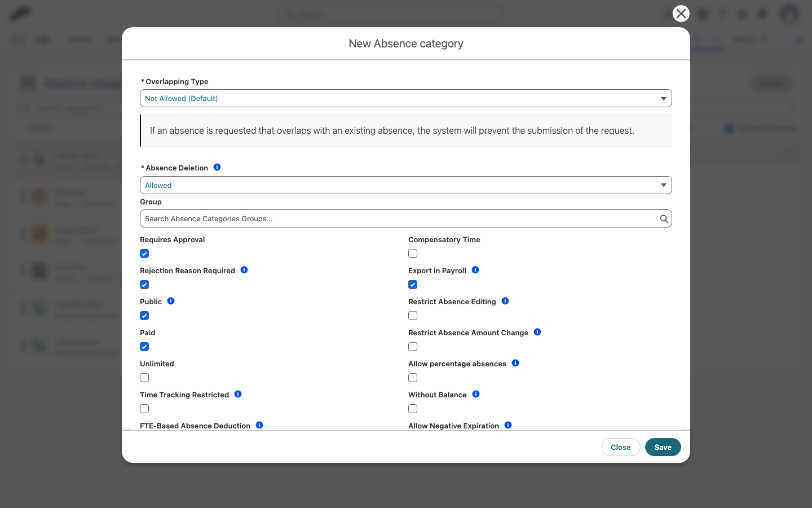This screenshot has height=508, width=812.
Task: Enable the Unlimited checkbox
Action: click(x=144, y=378)
